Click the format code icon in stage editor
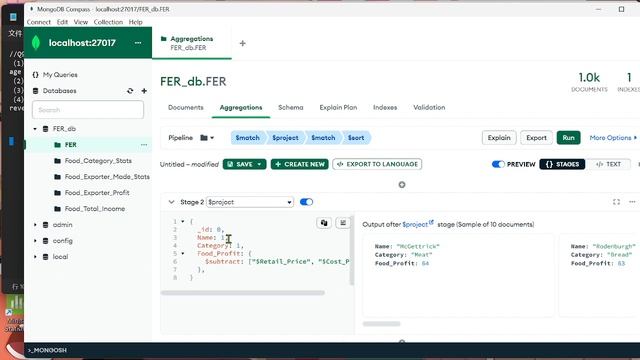Viewport: 640px width, 360px height. 343,223
